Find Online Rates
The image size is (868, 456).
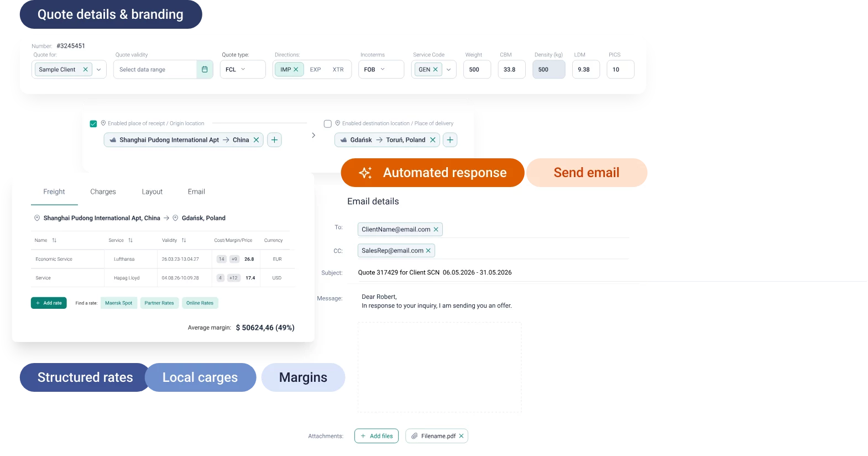point(200,303)
